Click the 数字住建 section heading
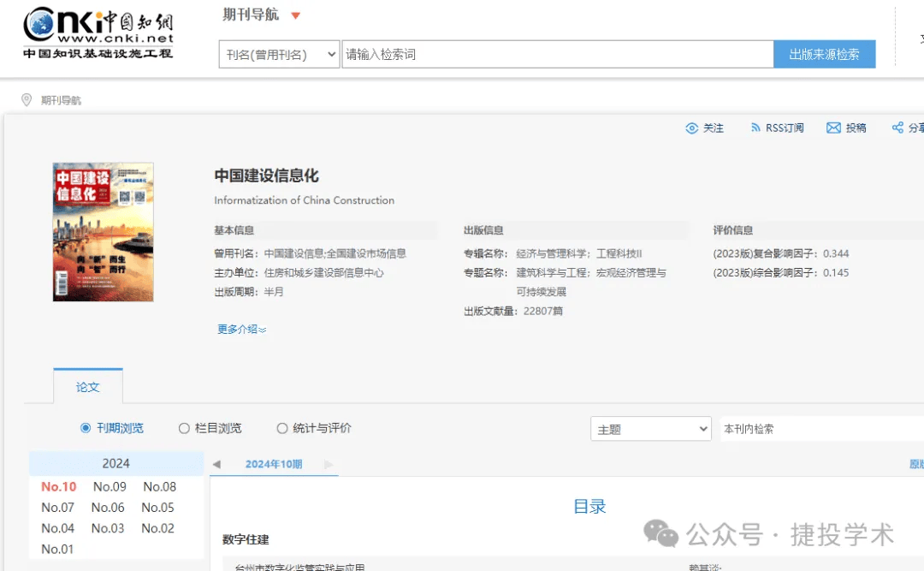 click(x=246, y=539)
